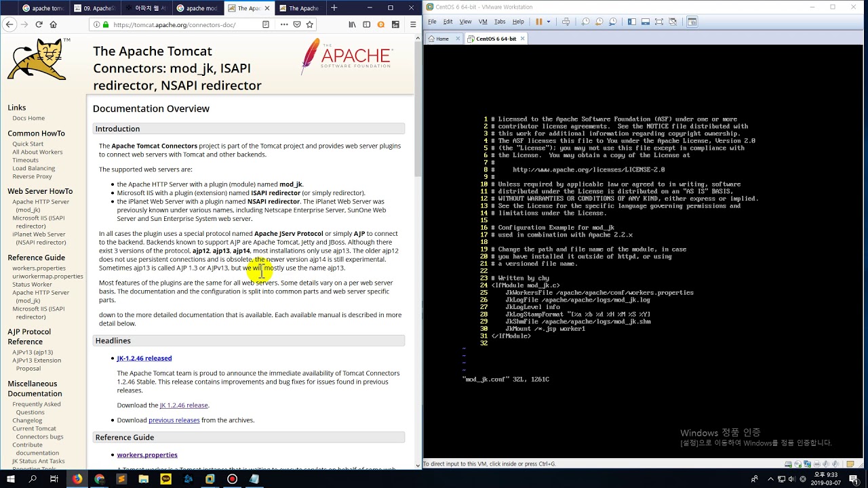Open the VMware Edit menu
The image size is (868, 488).
click(448, 22)
